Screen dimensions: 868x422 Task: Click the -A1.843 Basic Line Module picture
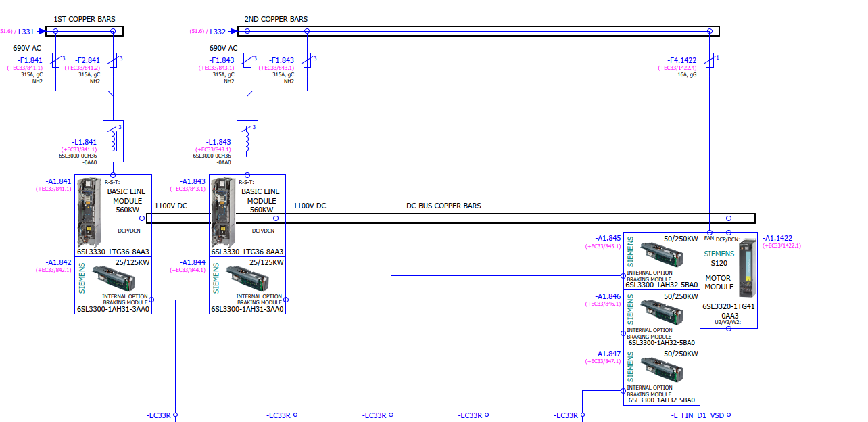223,212
